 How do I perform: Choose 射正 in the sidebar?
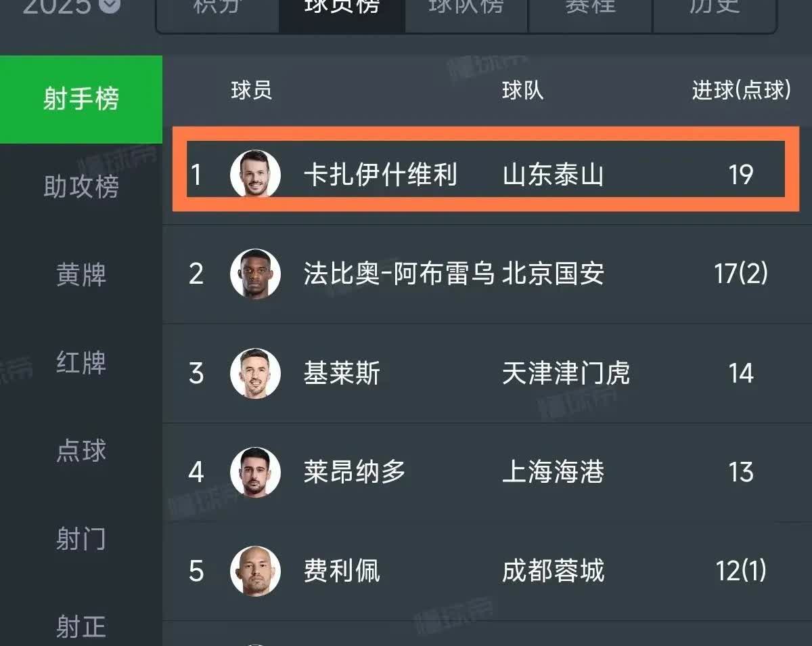pos(81,627)
